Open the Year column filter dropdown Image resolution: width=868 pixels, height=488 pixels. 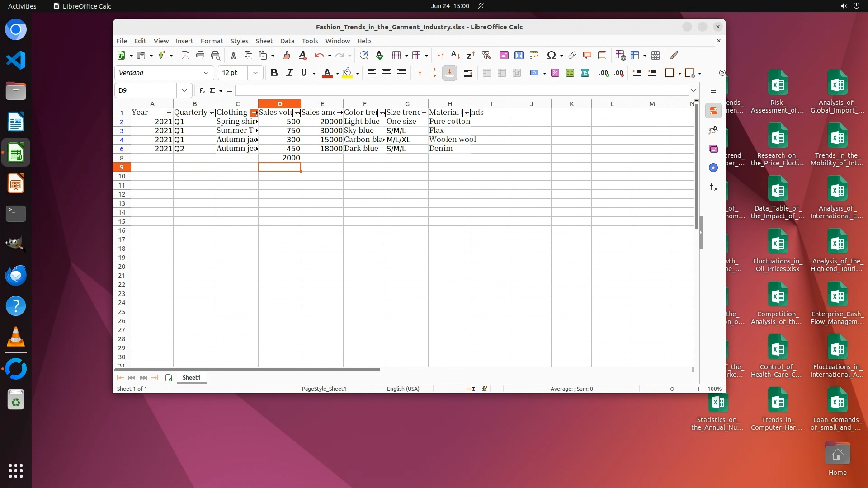(169, 113)
